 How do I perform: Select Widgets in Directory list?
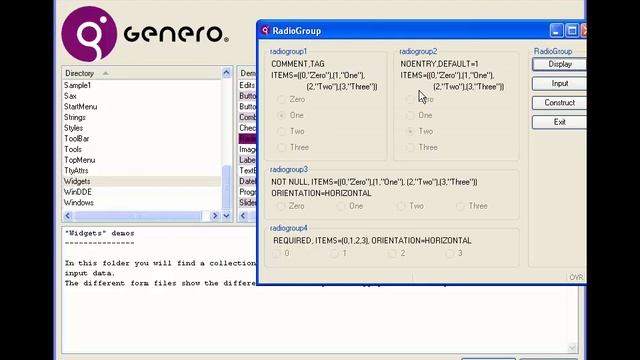[x=141, y=181]
